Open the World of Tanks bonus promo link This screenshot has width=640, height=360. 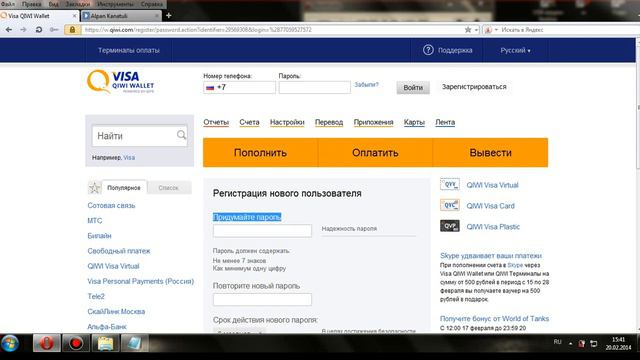(x=494, y=318)
